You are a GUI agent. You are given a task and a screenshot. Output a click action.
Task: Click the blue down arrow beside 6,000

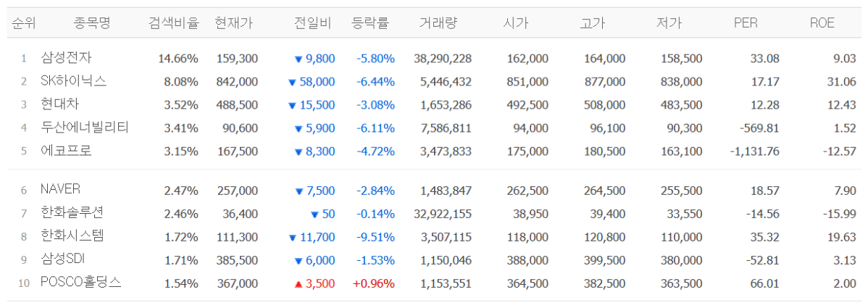tap(299, 261)
